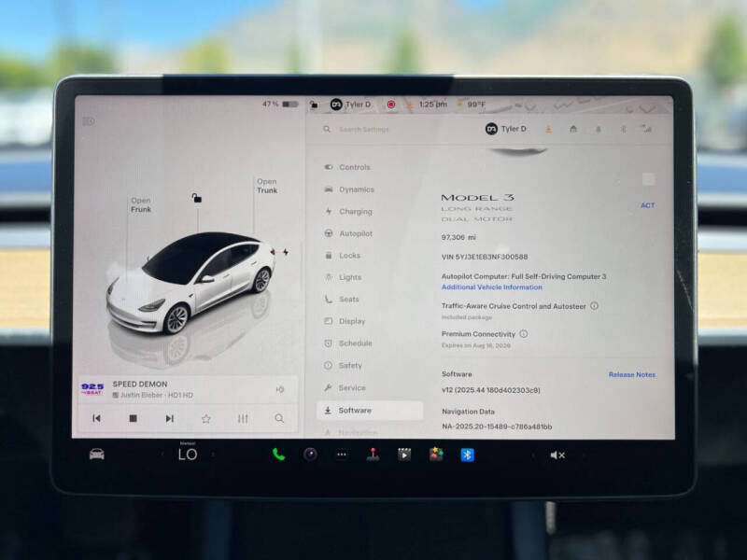Tap Open Frunk button
Image resolution: width=747 pixels, height=560 pixels.
[141, 204]
